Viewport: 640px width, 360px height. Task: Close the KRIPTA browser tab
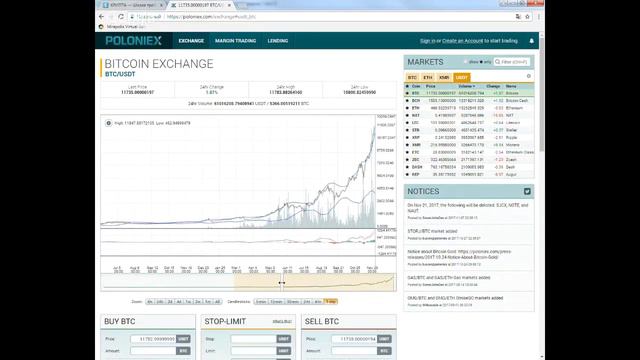(161, 5)
